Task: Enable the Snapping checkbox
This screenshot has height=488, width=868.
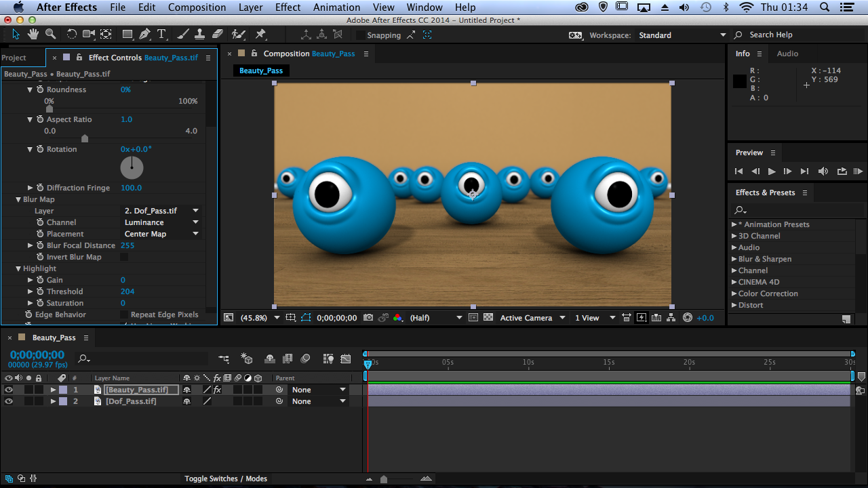Action: point(359,35)
